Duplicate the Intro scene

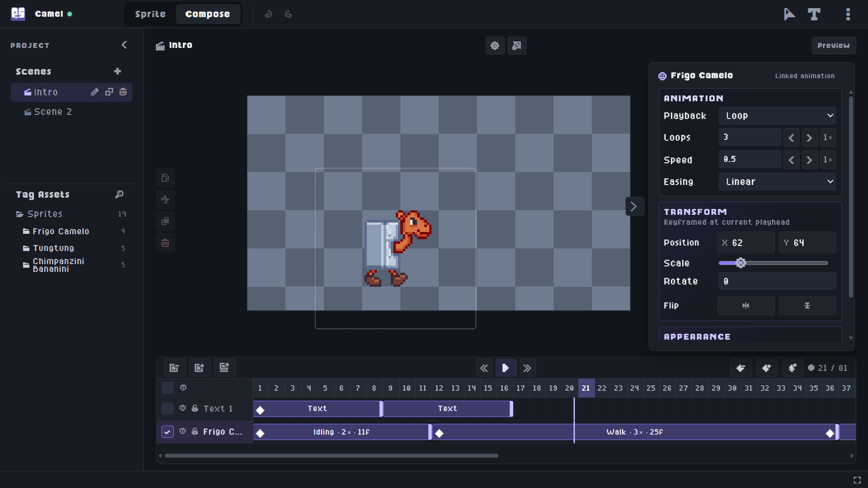(109, 92)
